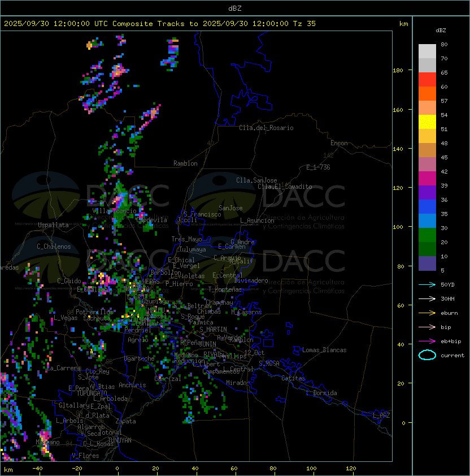The image size is (470, 476).
Task: Click the dBZ title in the top bar
Action: pyautogui.click(x=235, y=8)
